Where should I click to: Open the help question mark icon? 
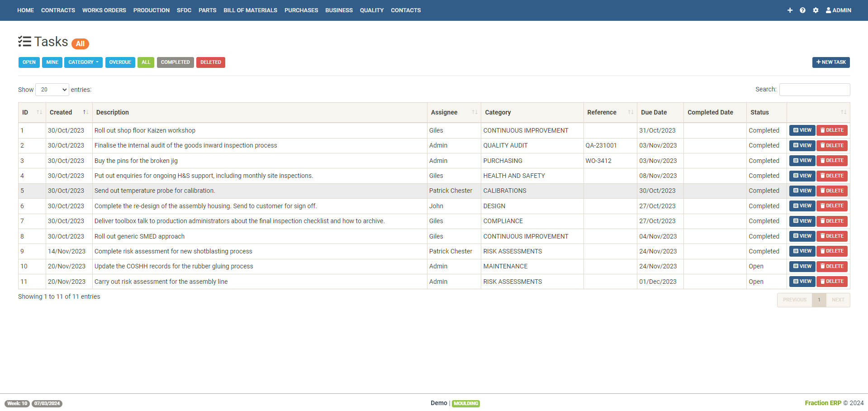point(802,10)
